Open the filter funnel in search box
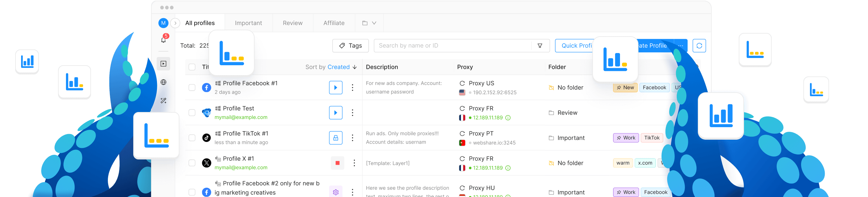 click(x=540, y=45)
